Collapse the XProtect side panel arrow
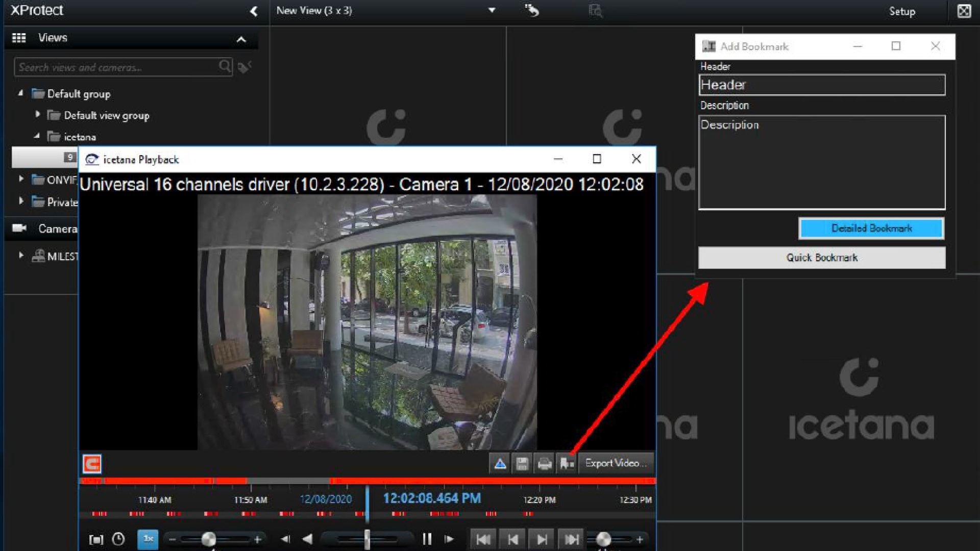 254,11
